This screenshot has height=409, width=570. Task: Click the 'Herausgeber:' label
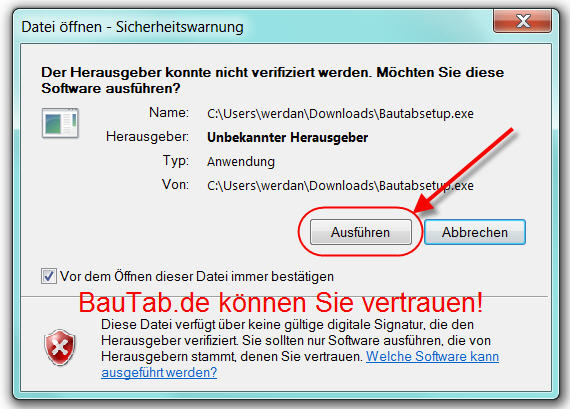tap(147, 137)
